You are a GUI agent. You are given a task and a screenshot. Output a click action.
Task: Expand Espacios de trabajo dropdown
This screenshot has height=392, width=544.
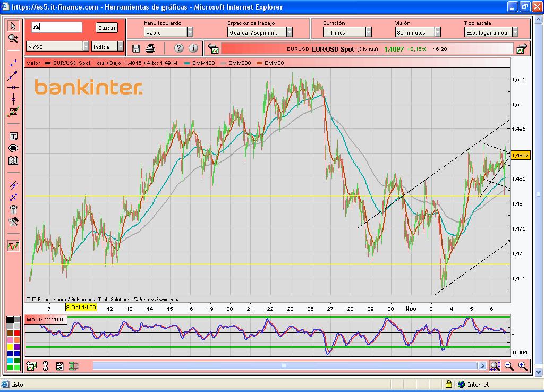click(260, 32)
